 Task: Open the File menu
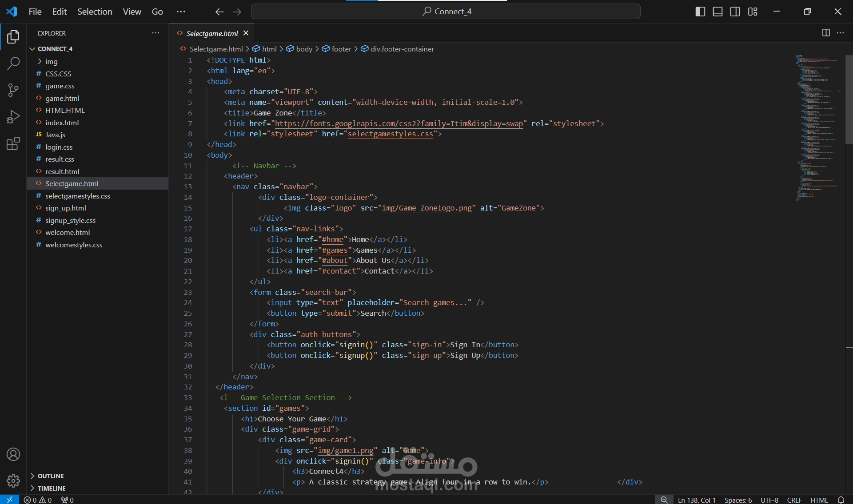(35, 12)
